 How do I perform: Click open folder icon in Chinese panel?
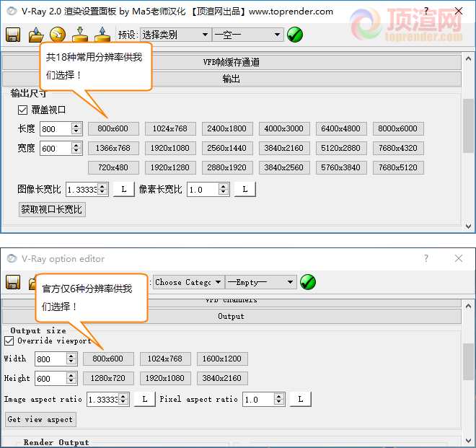[x=36, y=35]
